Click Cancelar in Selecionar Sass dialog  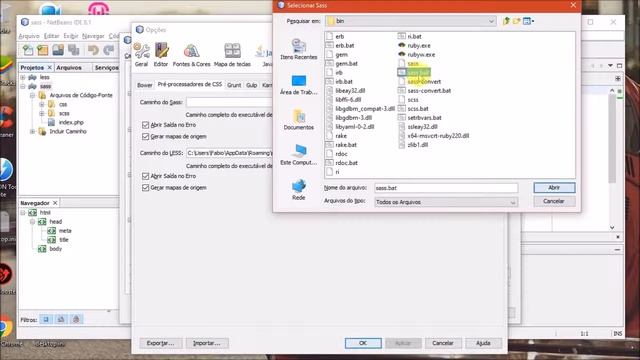(554, 201)
